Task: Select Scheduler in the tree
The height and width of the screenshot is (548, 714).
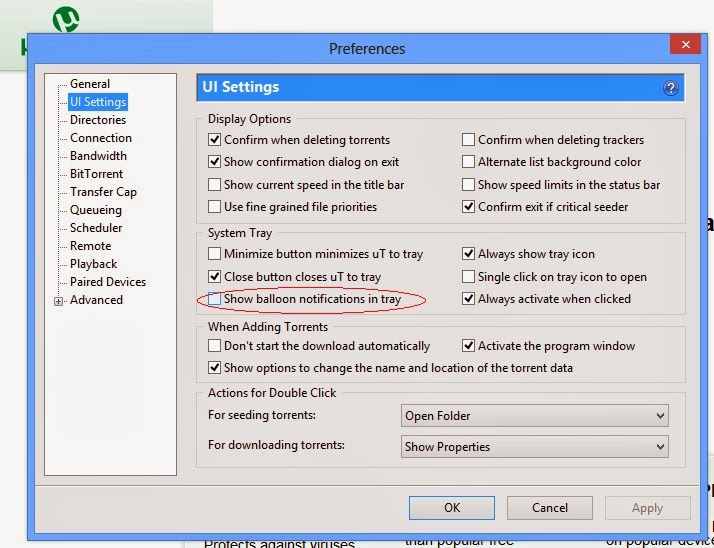Action: coord(96,228)
